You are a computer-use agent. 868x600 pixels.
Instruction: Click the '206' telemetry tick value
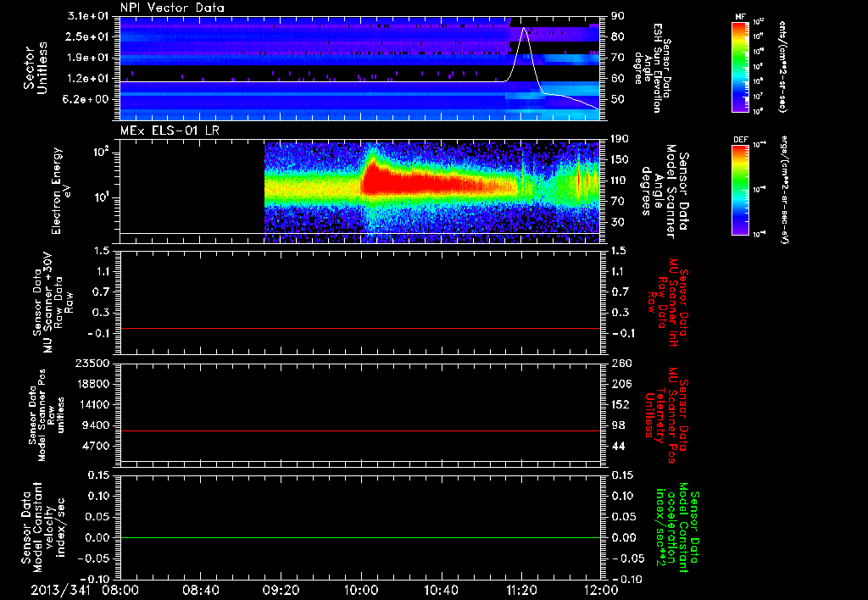click(x=620, y=384)
